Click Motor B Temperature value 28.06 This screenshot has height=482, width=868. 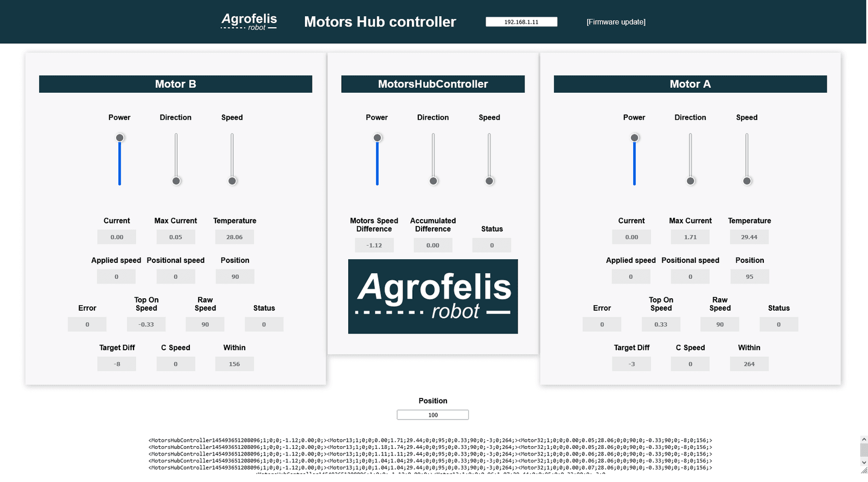(x=234, y=237)
